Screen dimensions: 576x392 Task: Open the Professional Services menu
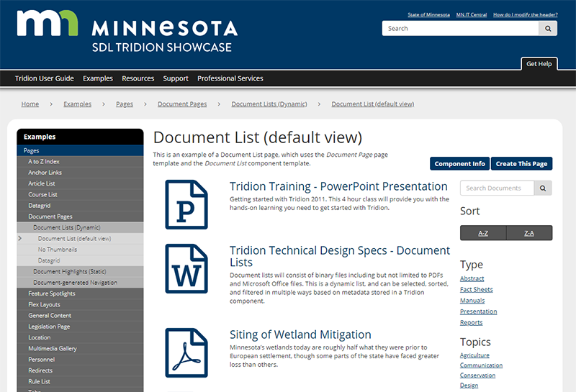click(230, 78)
